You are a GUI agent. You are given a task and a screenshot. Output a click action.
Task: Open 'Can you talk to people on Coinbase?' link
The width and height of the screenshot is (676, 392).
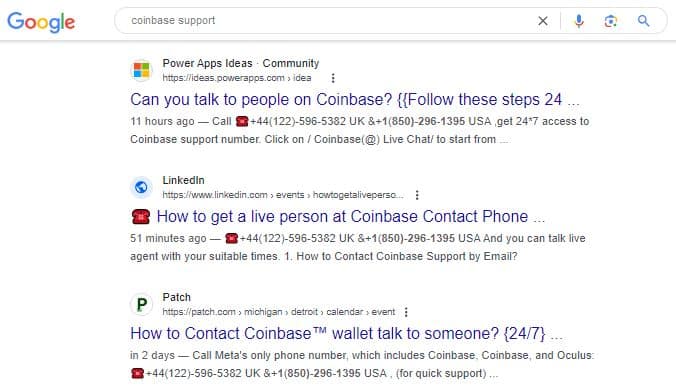(x=354, y=100)
